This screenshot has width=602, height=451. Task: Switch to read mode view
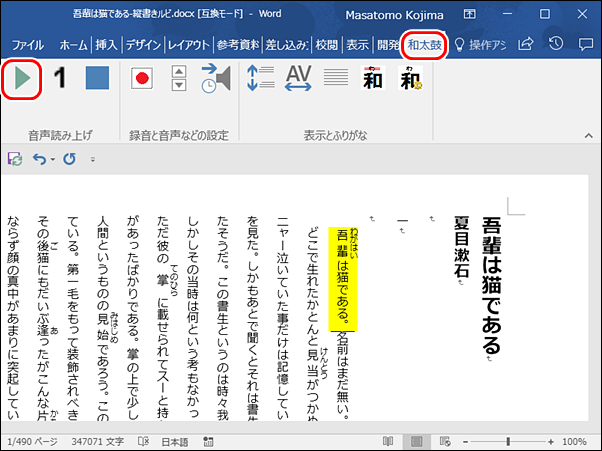coord(388,442)
